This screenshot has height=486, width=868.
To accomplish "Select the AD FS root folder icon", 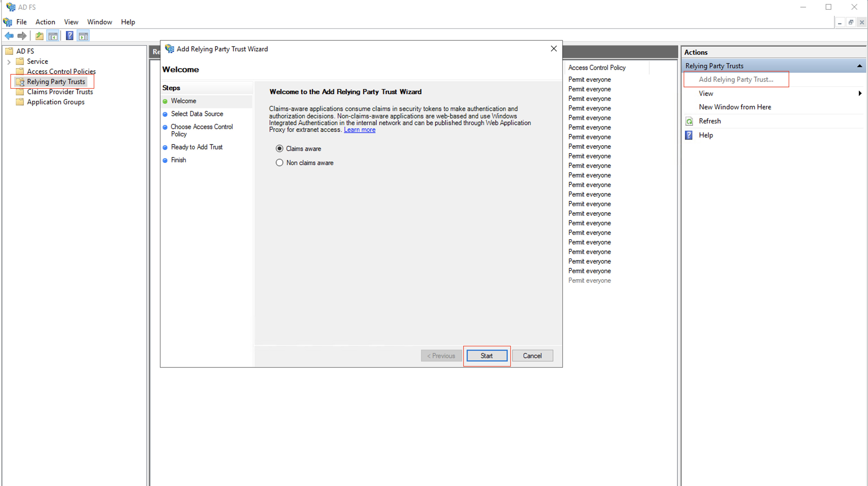I will pyautogui.click(x=9, y=51).
